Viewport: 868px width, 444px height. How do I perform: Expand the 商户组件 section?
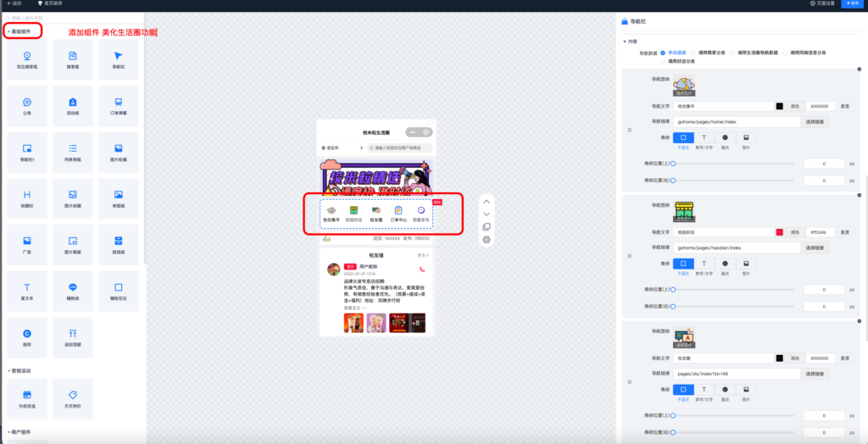(x=19, y=432)
